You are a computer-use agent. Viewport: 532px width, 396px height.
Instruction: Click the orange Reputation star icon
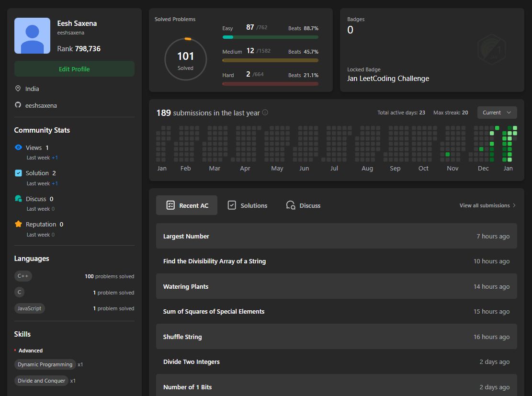pos(18,224)
